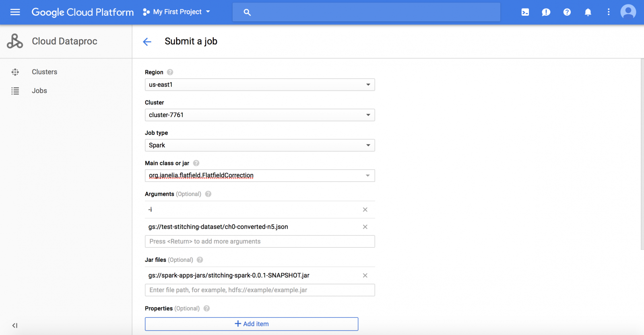Click the search magnifier icon
644x335 pixels.
[247, 12]
